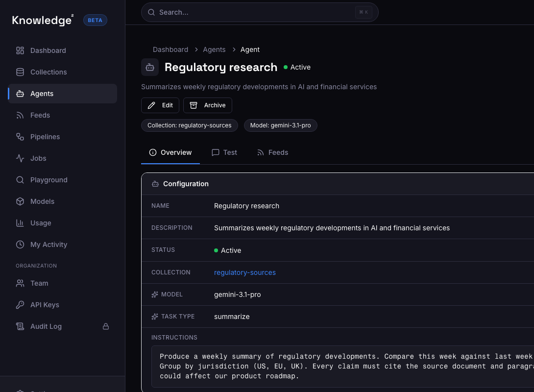Click the Team people icon
The height and width of the screenshot is (392, 534).
20,283
